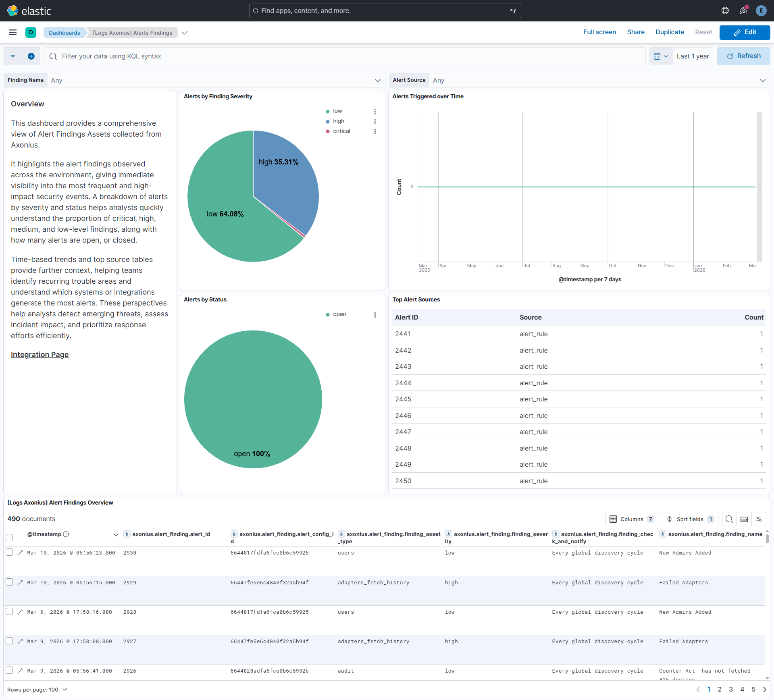Sort by timestamp using the arrow icon
774x700 pixels.
pyautogui.click(x=116, y=534)
